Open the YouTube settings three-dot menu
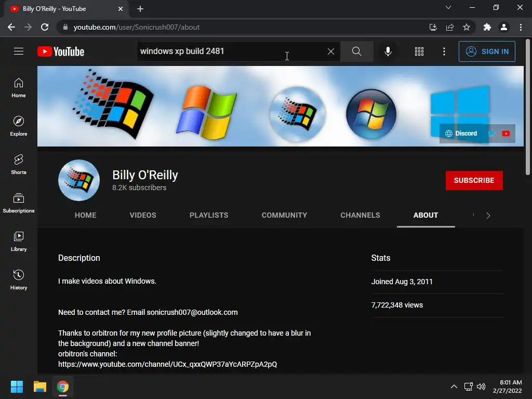The image size is (532, 399). tap(444, 51)
